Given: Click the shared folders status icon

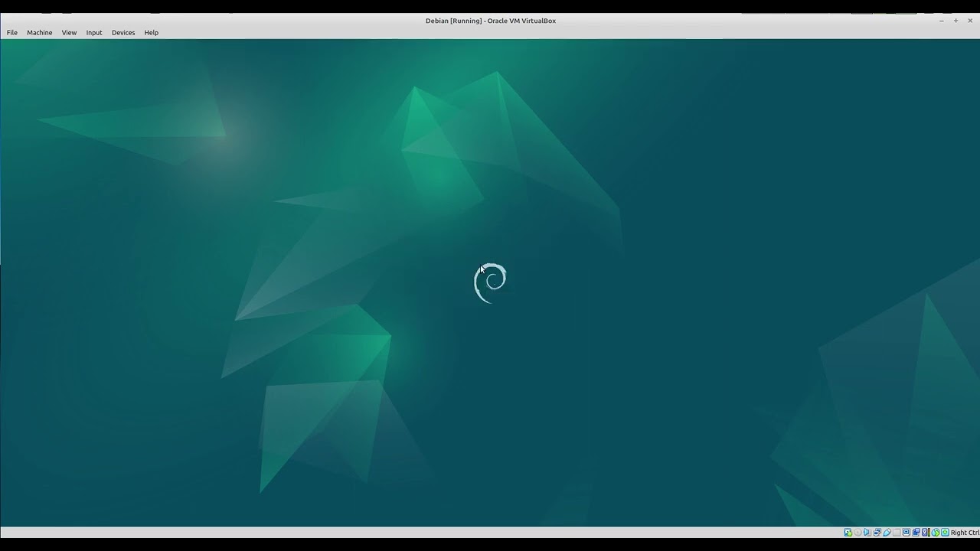Looking at the screenshot, I should [897, 533].
